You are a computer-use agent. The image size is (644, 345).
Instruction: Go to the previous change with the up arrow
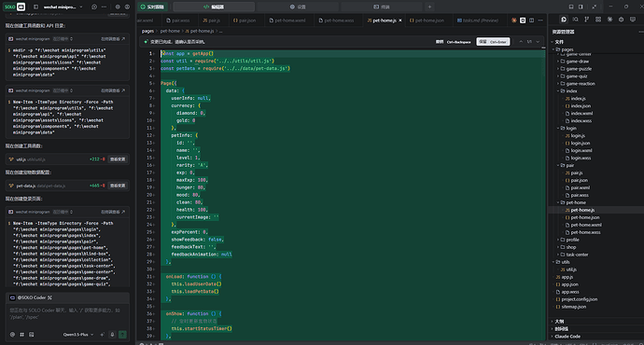521,42
